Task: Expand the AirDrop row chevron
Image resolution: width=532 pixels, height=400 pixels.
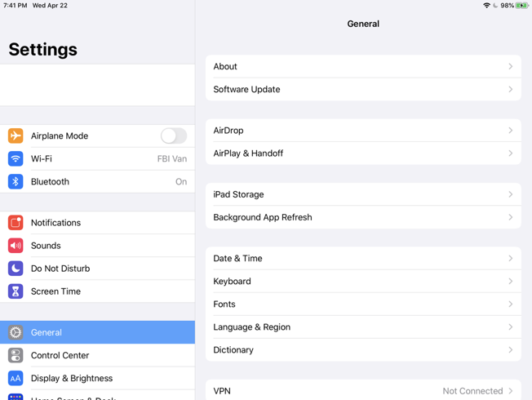Action: [511, 131]
